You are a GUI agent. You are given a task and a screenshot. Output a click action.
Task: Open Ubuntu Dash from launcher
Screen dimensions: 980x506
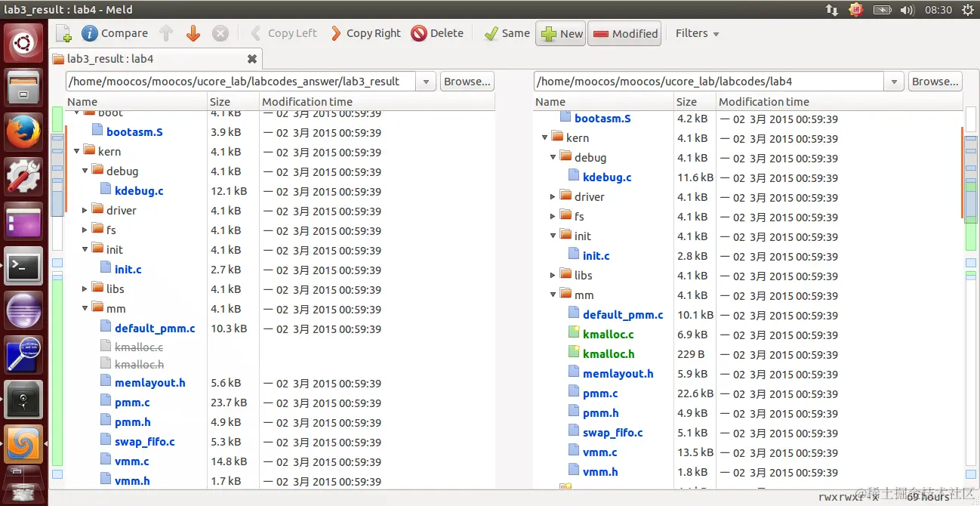click(24, 43)
